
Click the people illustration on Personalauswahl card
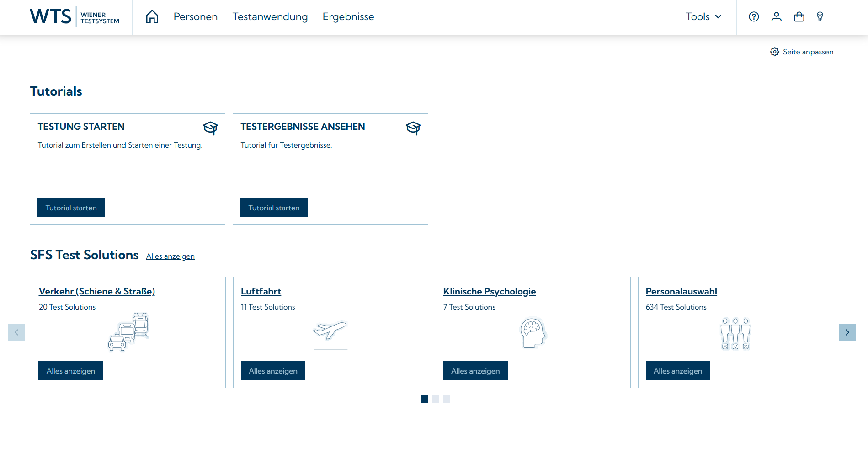735,334
